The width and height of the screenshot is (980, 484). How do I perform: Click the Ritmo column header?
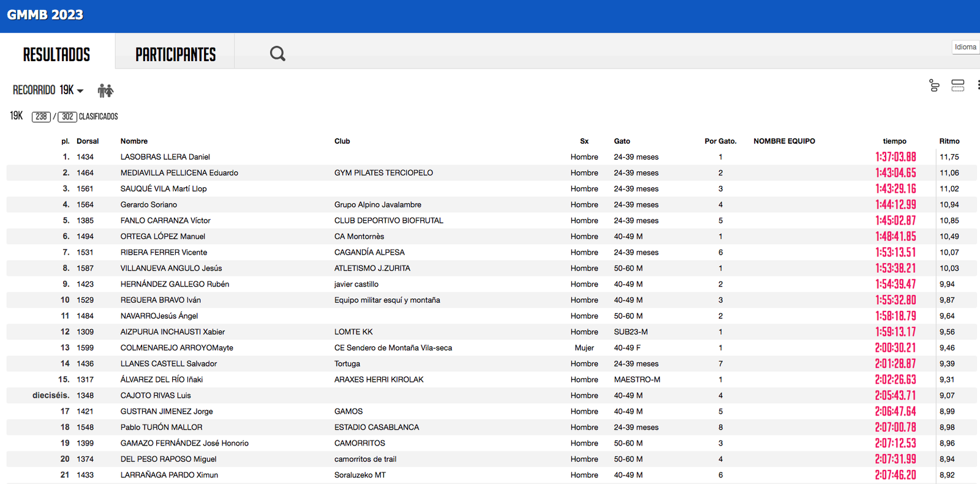coord(949,141)
